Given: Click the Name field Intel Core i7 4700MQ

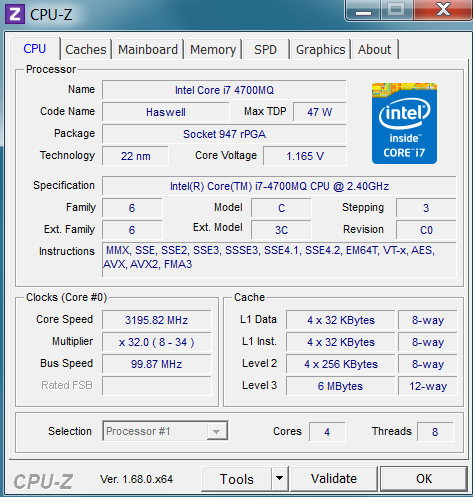Looking at the screenshot, I should click(224, 90).
